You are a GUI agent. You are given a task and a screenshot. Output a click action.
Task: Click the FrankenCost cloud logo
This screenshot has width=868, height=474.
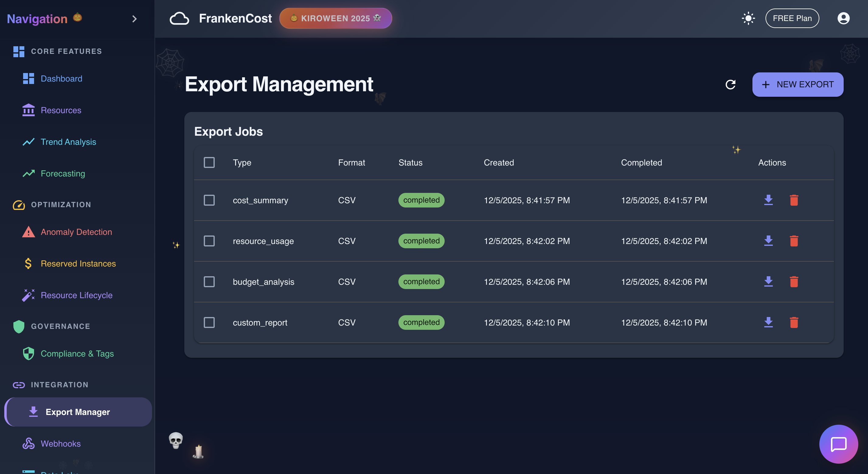tap(179, 18)
